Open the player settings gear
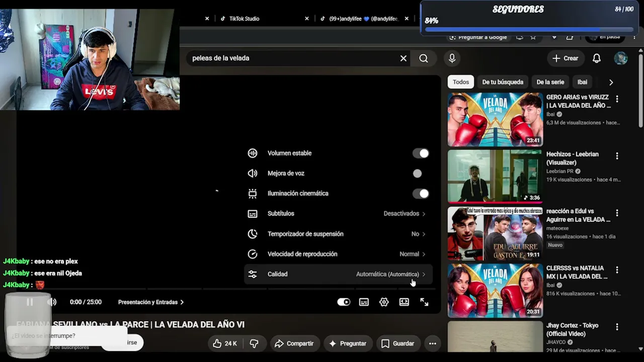This screenshot has width=644, height=362. [x=384, y=302]
